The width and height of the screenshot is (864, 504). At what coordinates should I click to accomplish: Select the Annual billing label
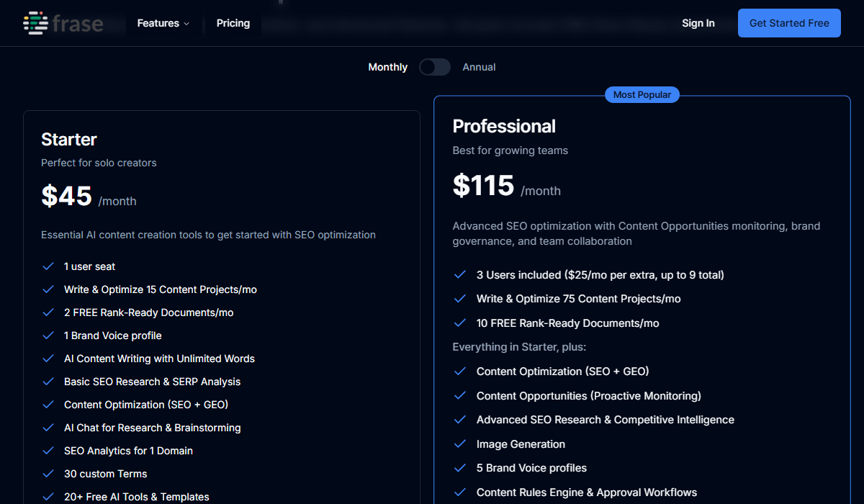[x=479, y=67]
